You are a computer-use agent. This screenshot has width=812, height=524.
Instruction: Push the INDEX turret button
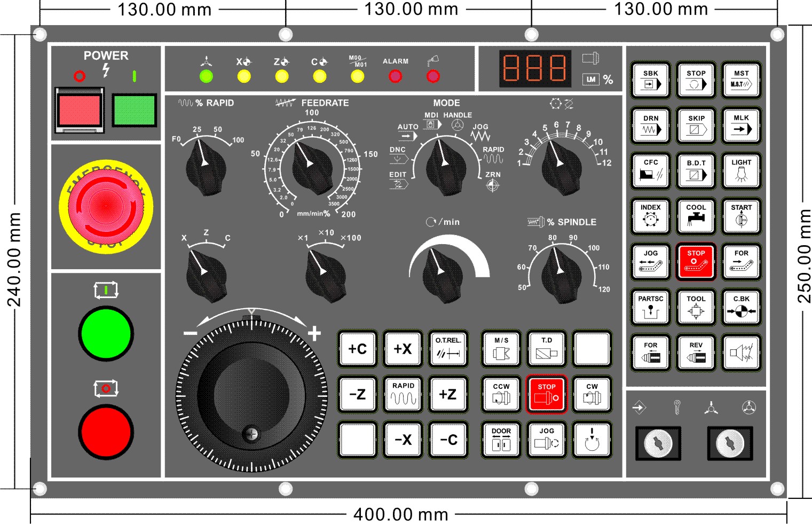coord(650,216)
